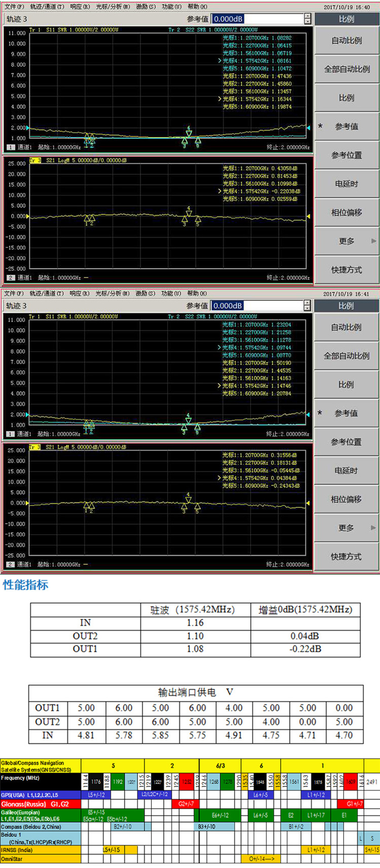Click the 快捷方式 softkey in the lower analyzer
Viewport: 380px width, 868px height.
point(347,557)
